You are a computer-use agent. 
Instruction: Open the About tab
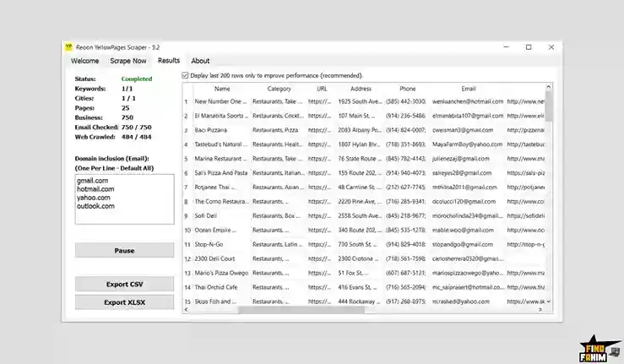point(200,61)
